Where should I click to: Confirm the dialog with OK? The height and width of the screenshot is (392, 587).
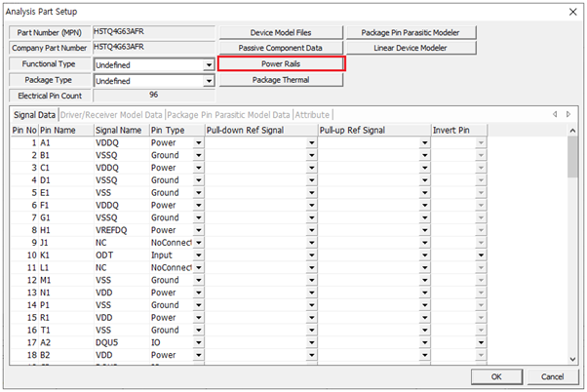[x=496, y=376]
